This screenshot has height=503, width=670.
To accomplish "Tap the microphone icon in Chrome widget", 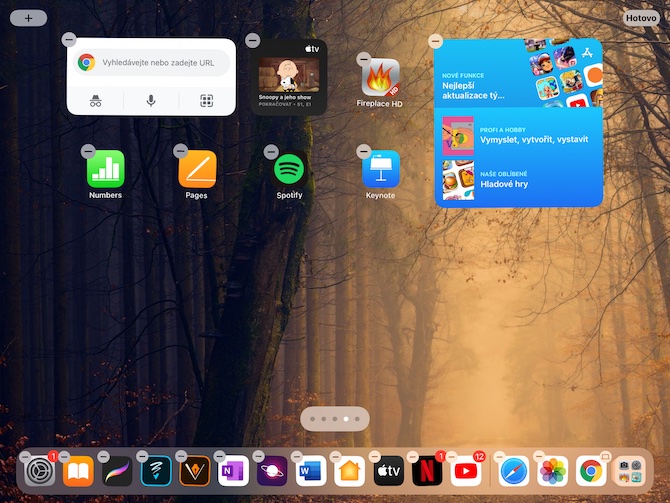I will coord(151,101).
